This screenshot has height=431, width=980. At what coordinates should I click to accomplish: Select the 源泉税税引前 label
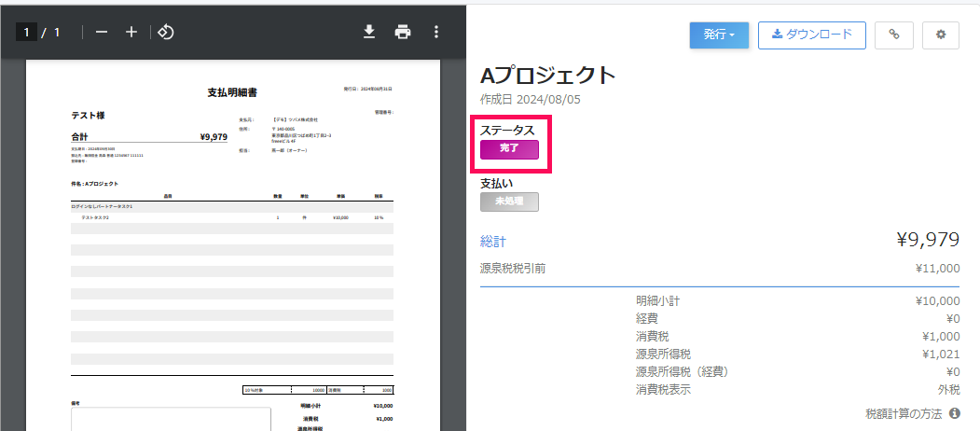pyautogui.click(x=513, y=269)
